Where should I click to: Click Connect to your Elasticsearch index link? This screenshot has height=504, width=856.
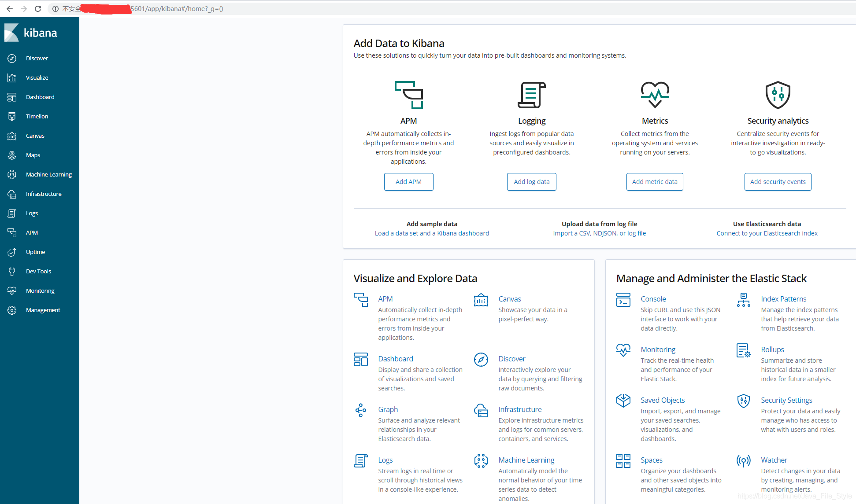767,233
